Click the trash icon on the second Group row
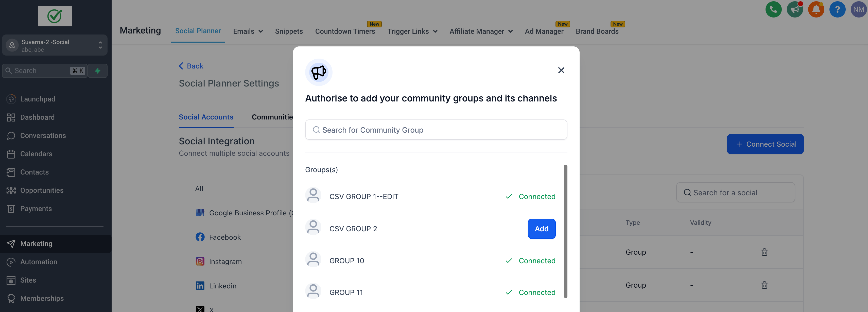Image resolution: width=868 pixels, height=312 pixels. [x=764, y=285]
